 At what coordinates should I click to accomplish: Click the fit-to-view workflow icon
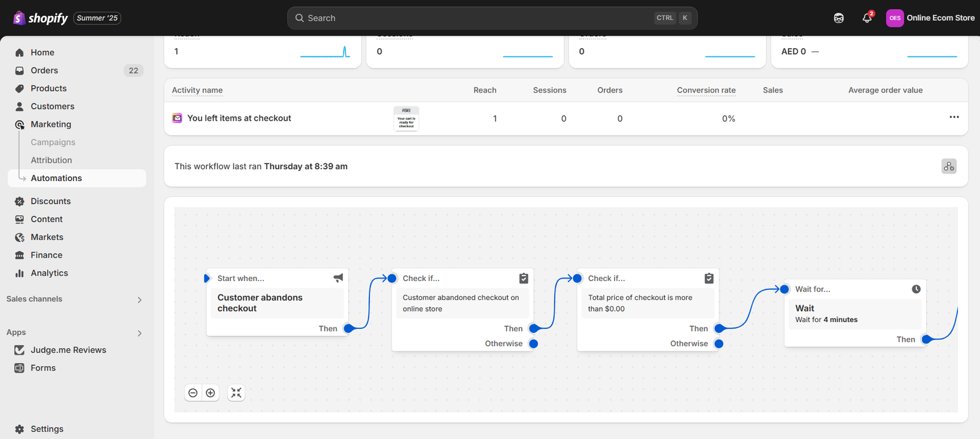[236, 393]
